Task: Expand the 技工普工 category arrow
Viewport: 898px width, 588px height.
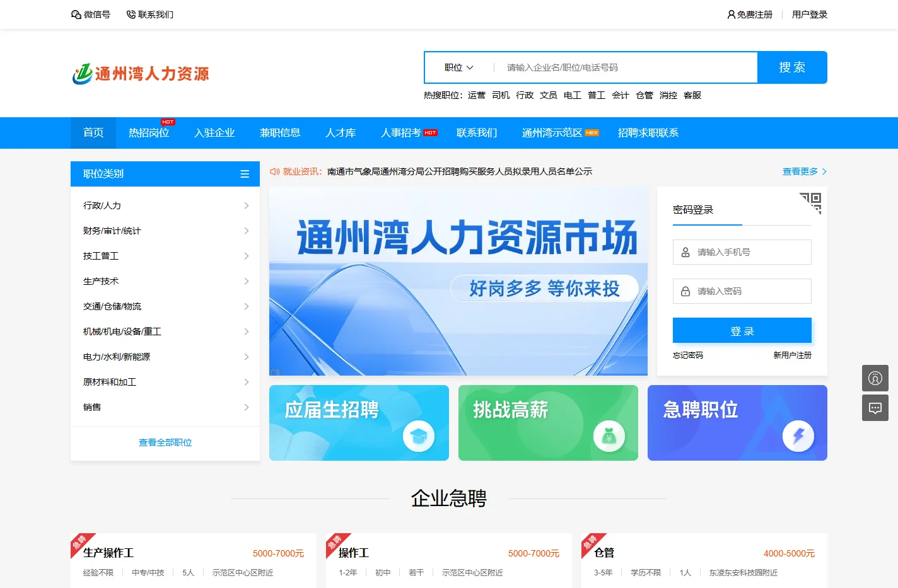Action: point(247,256)
